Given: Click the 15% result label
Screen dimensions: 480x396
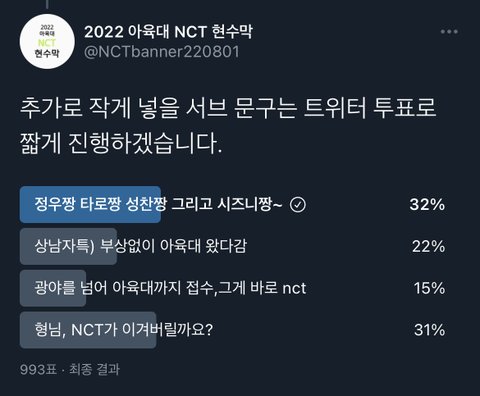Looking at the screenshot, I should 429,288.
